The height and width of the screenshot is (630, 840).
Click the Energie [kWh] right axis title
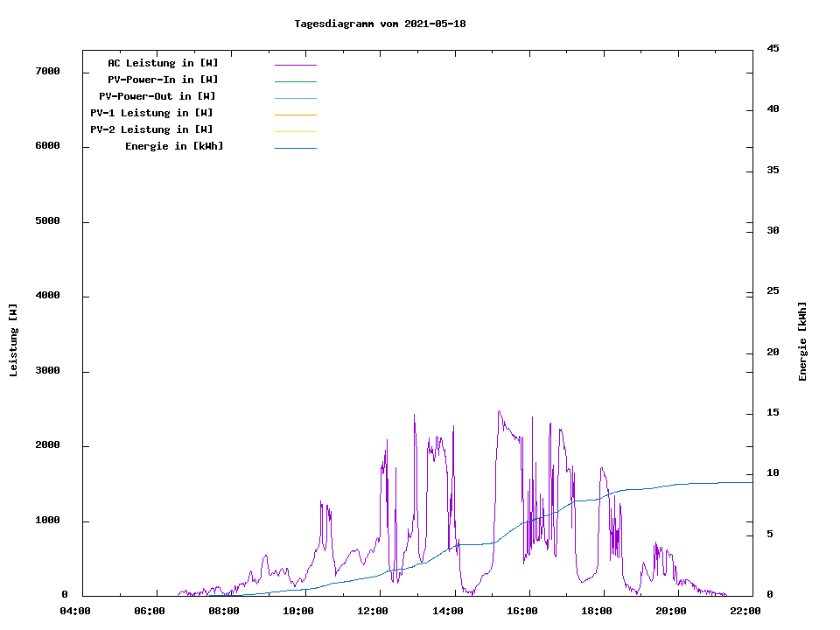point(802,341)
